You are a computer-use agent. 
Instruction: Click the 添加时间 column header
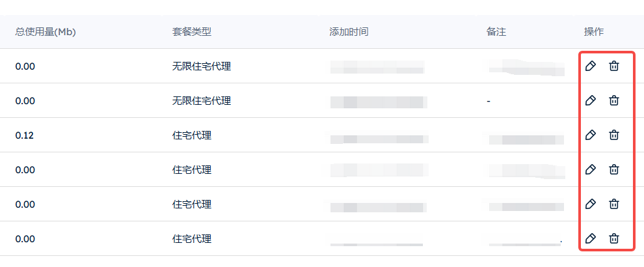tap(349, 32)
